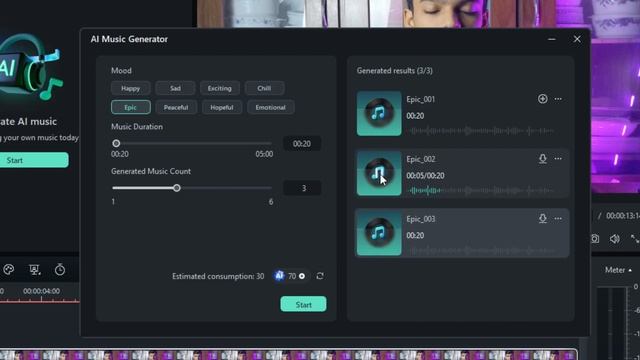This screenshot has height=360, width=640.
Task: Download the Epic_003 track
Action: [x=542, y=219]
